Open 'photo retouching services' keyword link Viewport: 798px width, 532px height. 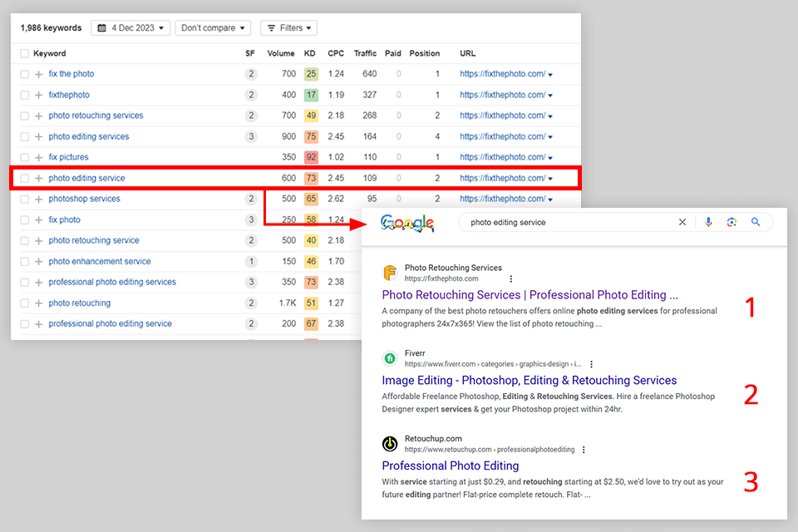pos(96,116)
